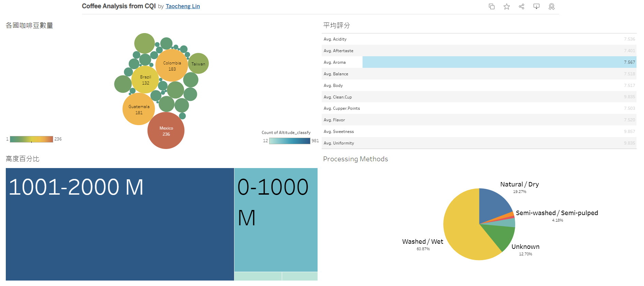Favorite this viz with the star icon
The height and width of the screenshot is (286, 644).
pyautogui.click(x=507, y=6)
